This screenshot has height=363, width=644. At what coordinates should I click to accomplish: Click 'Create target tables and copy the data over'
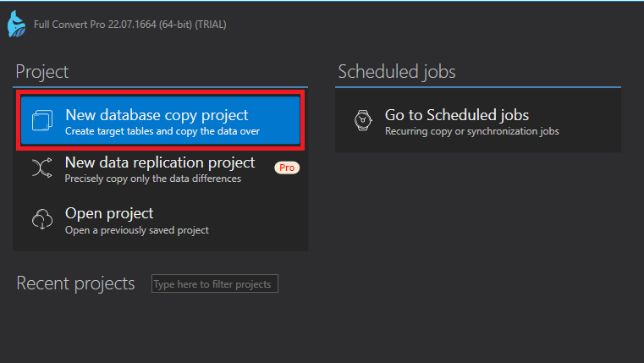162,131
